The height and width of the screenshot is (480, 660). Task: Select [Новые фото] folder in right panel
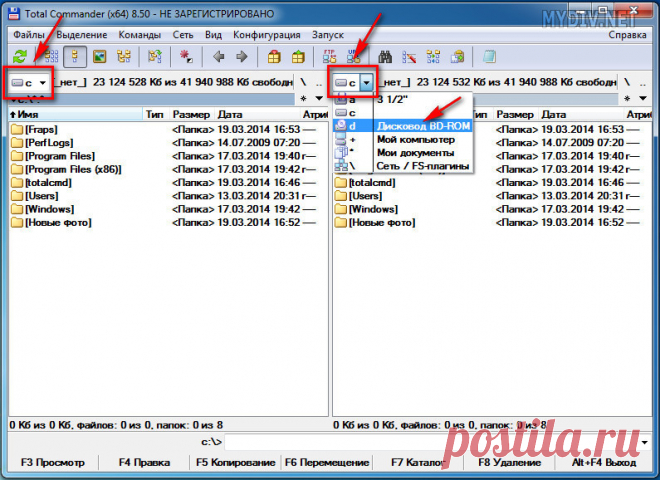pos(375,223)
